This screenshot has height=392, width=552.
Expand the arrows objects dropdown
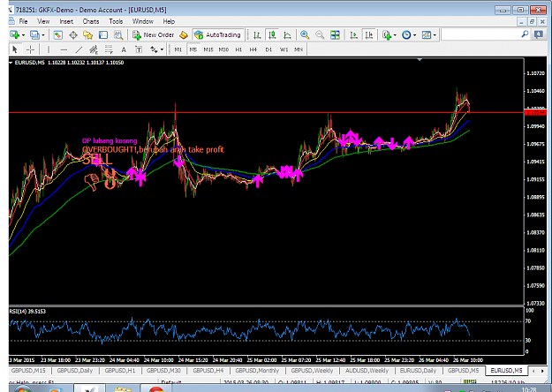(162, 49)
